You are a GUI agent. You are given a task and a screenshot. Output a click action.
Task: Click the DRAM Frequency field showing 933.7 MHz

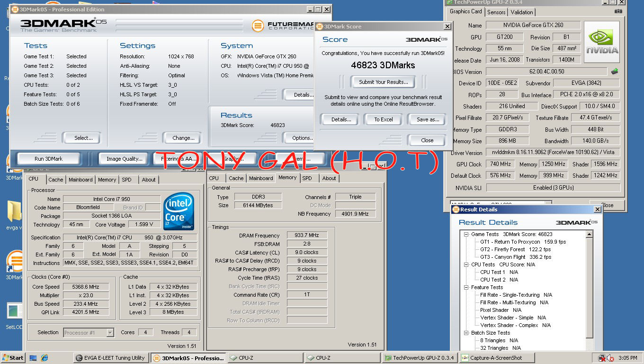pyautogui.click(x=307, y=236)
